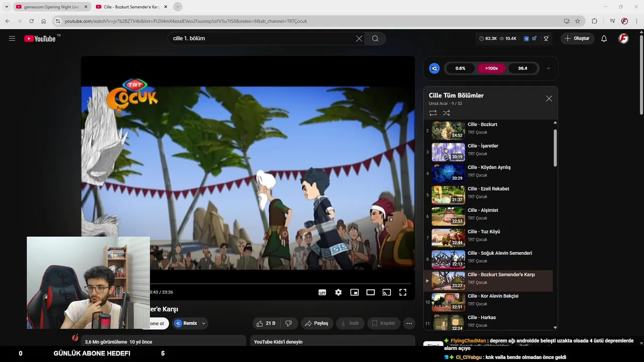
Task: Play Cille - İşaretler from playlist
Action: (488, 152)
